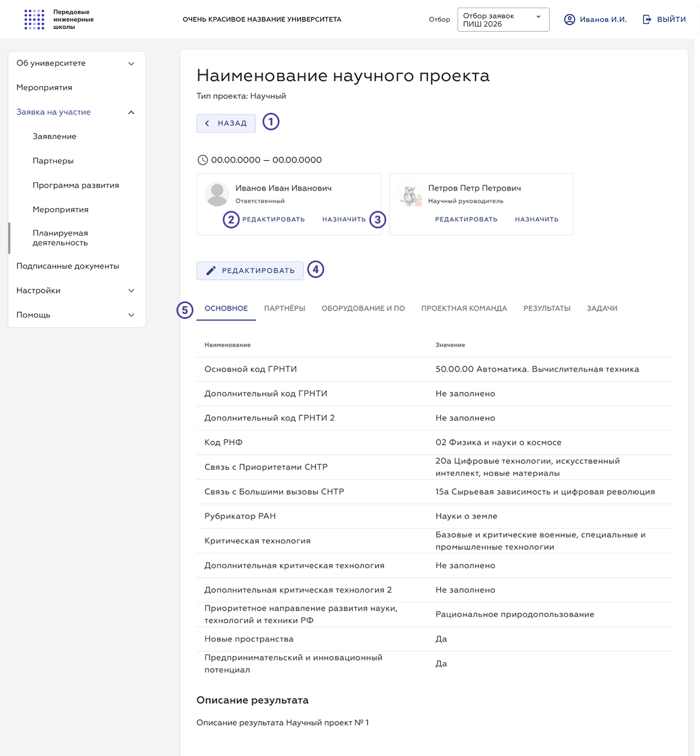
Task: Click the Рубрикатор РАН row label
Action: pyautogui.click(x=240, y=516)
